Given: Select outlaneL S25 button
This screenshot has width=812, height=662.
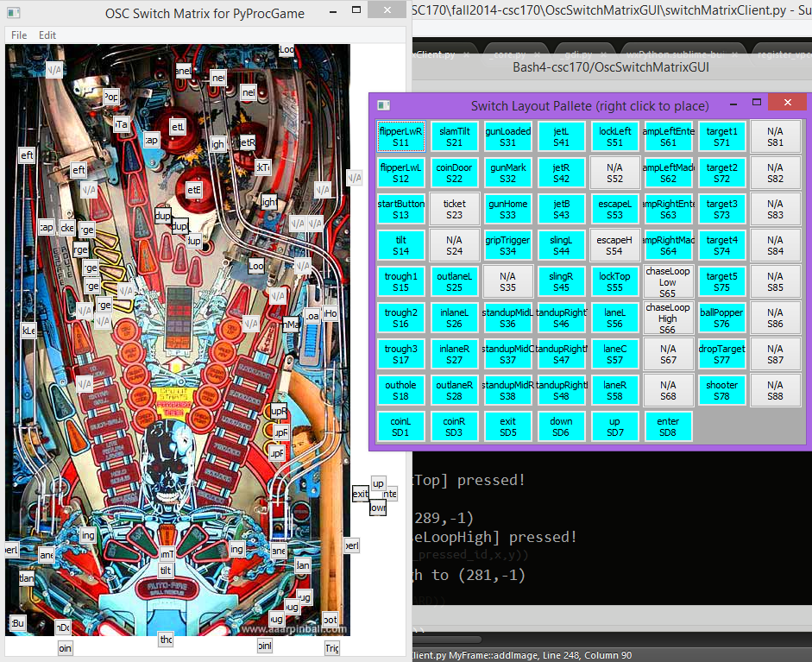Looking at the screenshot, I should coord(455,281).
